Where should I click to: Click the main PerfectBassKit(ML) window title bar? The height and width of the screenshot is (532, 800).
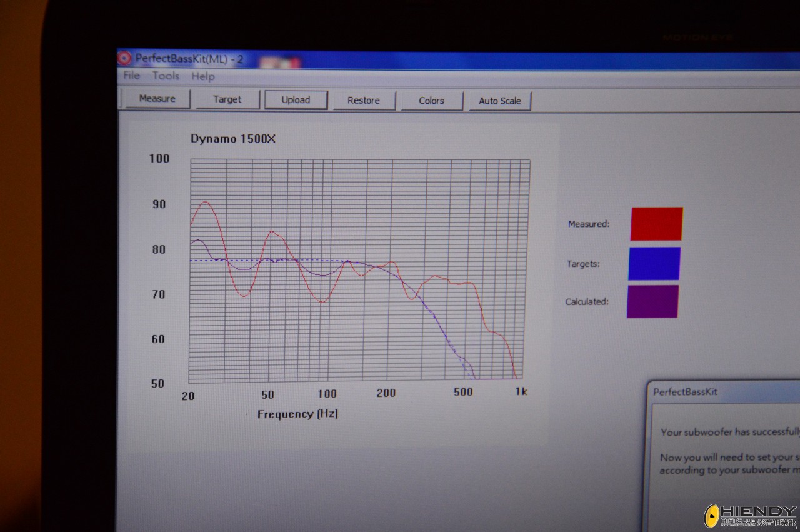pos(437,61)
